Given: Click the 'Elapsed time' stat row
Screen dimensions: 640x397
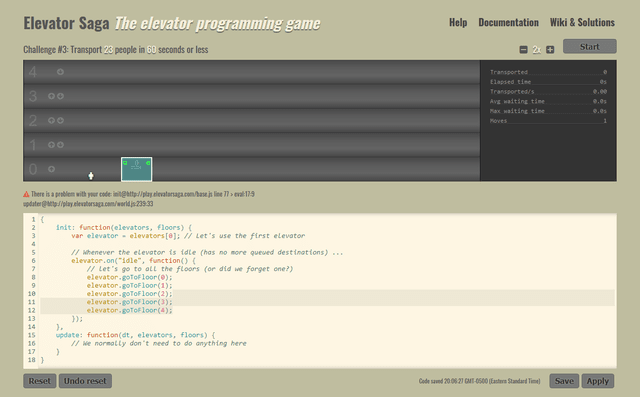Looking at the screenshot, I should point(548,82).
